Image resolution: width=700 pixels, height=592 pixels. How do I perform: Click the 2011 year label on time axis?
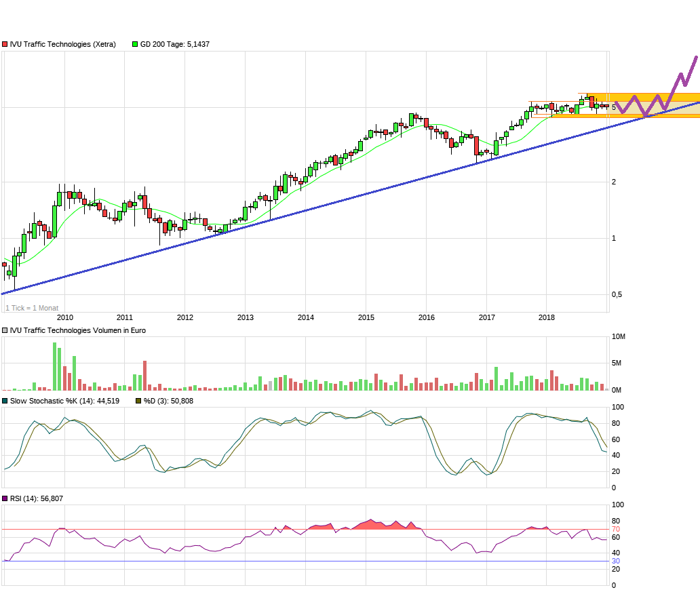click(x=125, y=317)
